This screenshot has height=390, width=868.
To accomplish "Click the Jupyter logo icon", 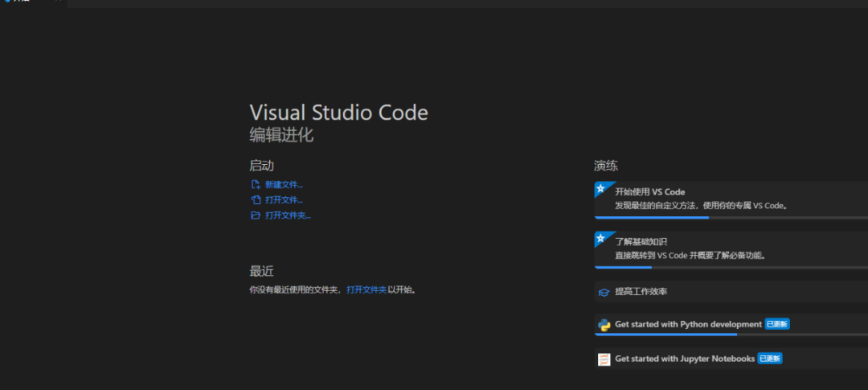I will (604, 359).
